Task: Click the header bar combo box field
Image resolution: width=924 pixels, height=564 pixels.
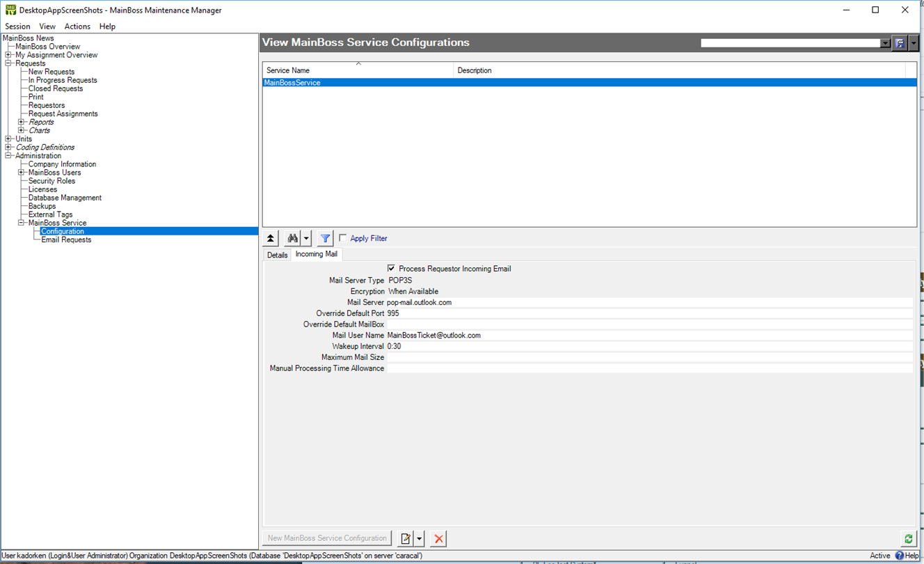Action: tap(790, 43)
